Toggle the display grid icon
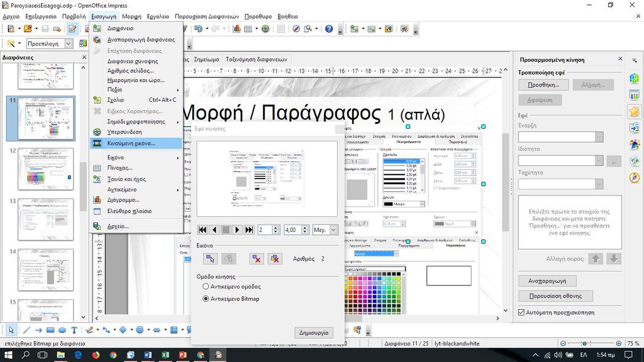The height and width of the screenshot is (362, 644). pyautogui.click(x=280, y=29)
